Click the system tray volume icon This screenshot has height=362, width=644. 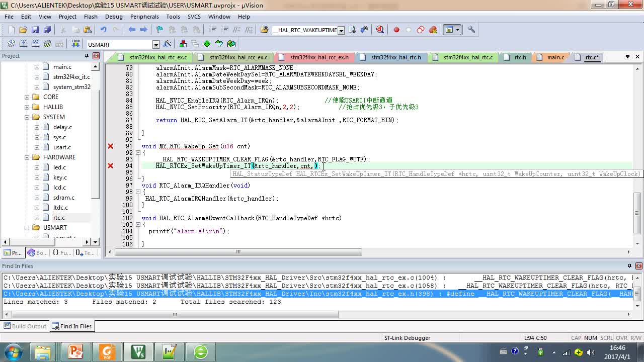click(x=590, y=352)
